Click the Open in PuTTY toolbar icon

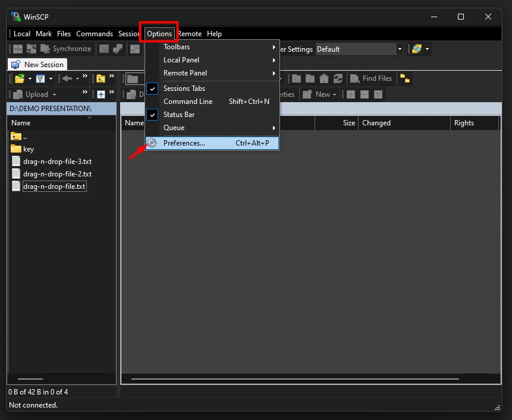tap(118, 49)
